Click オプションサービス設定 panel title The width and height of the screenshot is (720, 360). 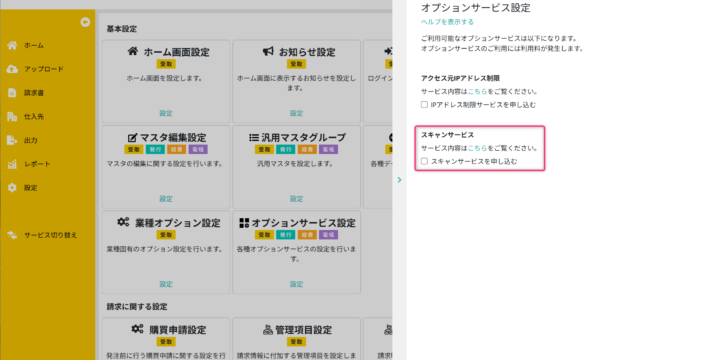pyautogui.click(x=476, y=7)
